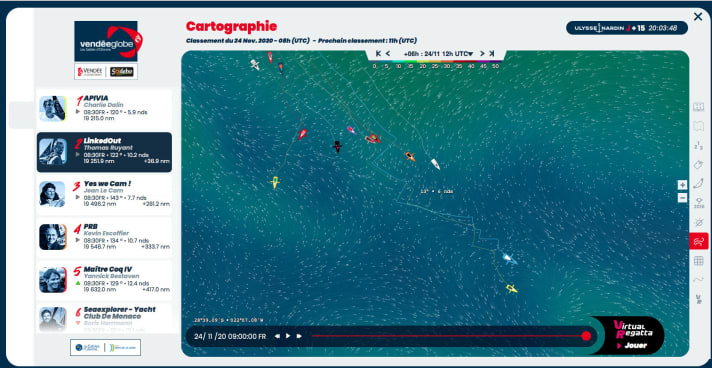Image resolution: width=712 pixels, height=368 pixels.
Task: Click sponsor logos box at sidebar bottom
Action: pyautogui.click(x=105, y=348)
